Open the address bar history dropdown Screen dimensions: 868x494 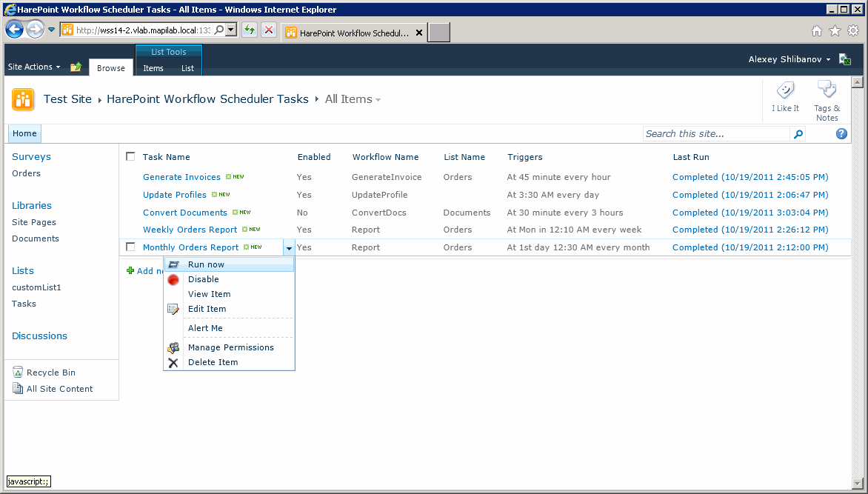pos(232,30)
